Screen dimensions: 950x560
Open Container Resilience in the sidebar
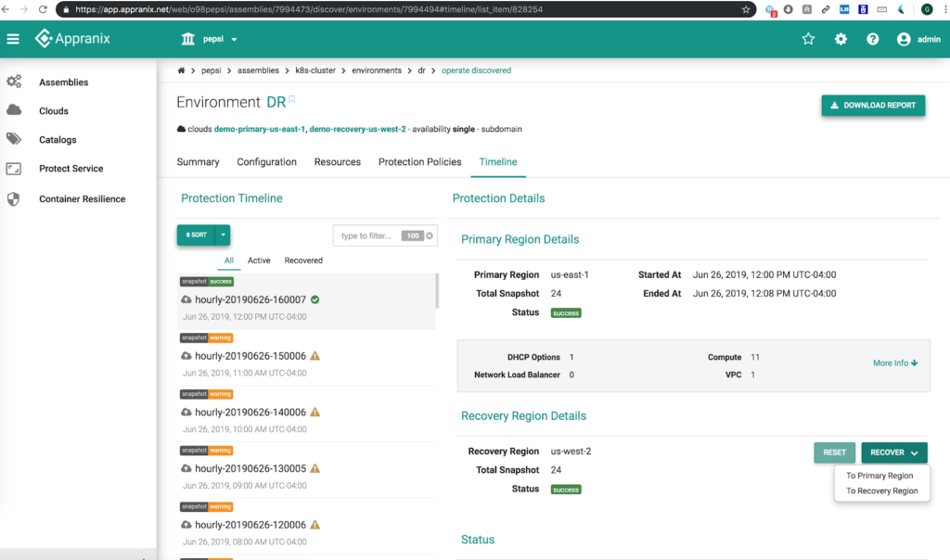82,198
